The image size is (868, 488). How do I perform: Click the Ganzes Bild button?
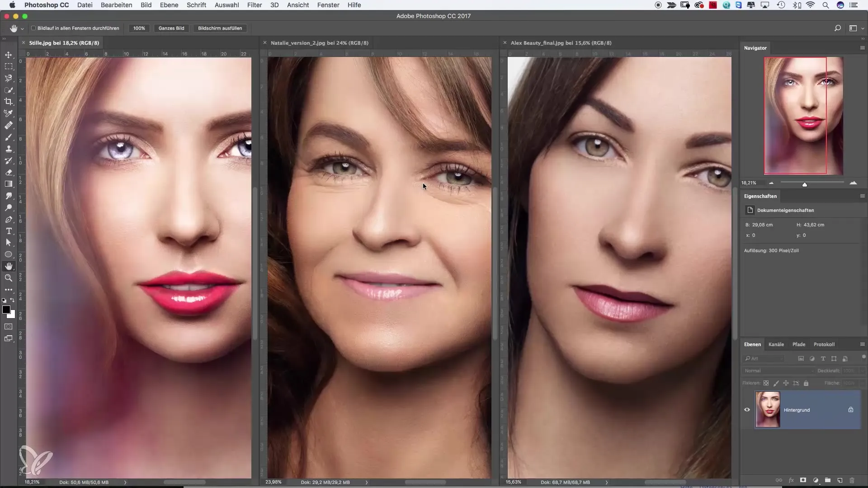171,28
